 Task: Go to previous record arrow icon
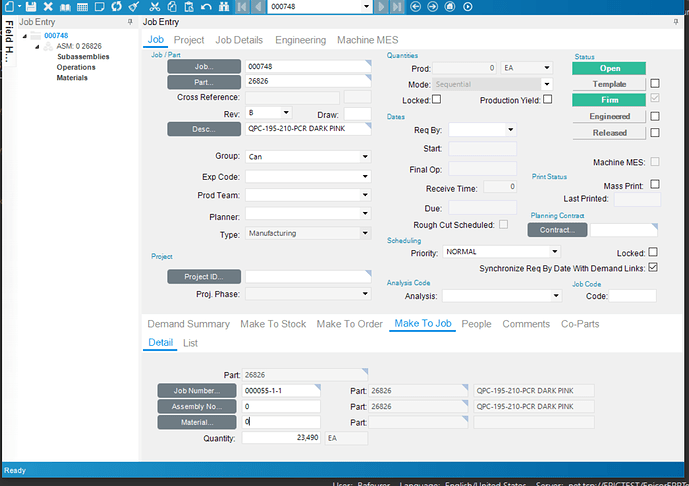pyautogui.click(x=258, y=7)
